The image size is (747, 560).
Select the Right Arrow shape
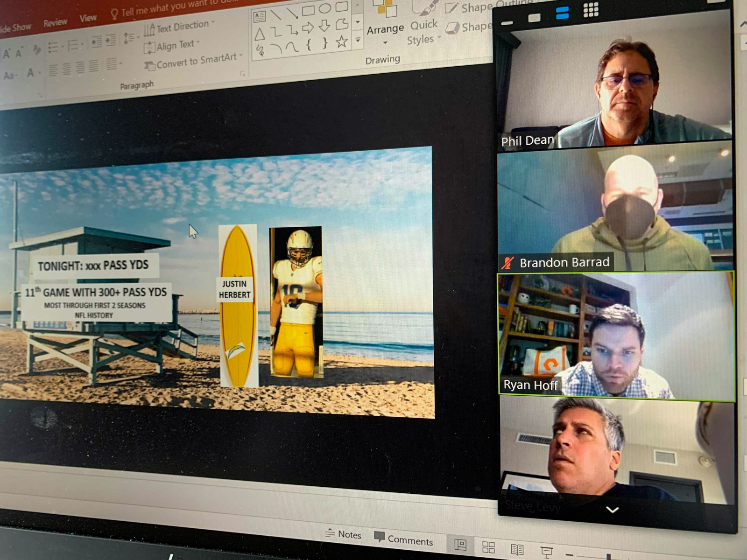pyautogui.click(x=308, y=28)
